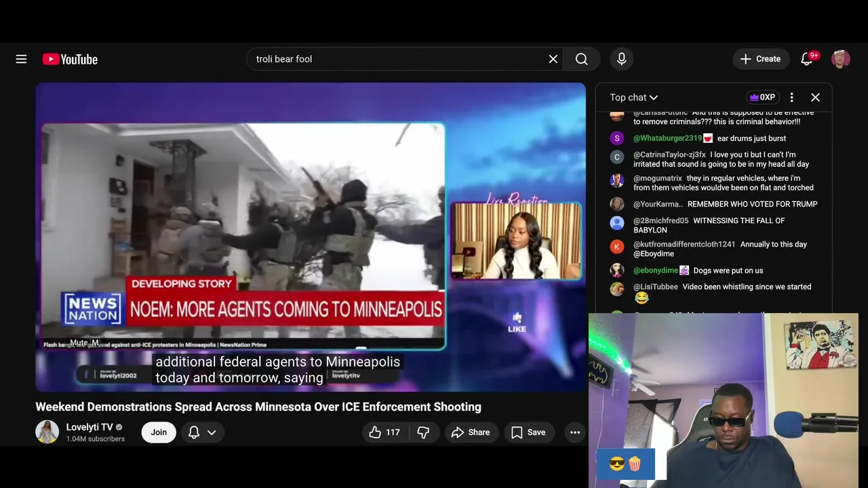Select the video title text
Viewport: 868px width, 488px height.
[258, 407]
